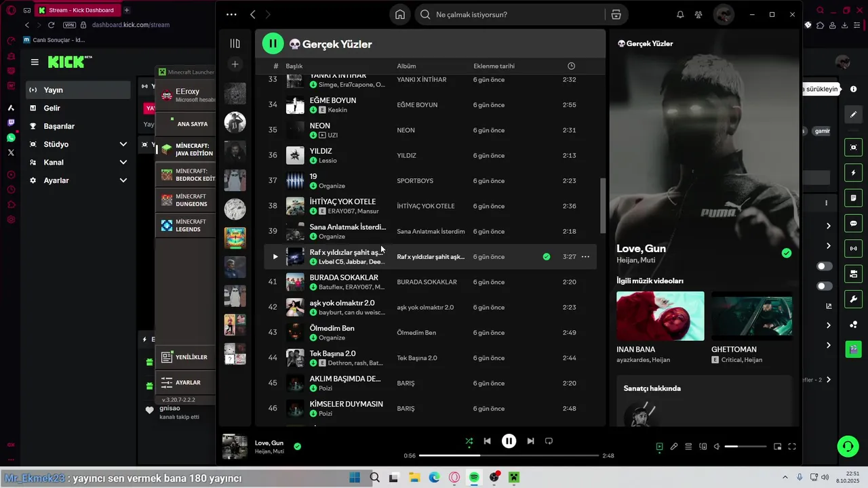
Task: Open the INAN BANA music video thumbnail
Action: 660,316
